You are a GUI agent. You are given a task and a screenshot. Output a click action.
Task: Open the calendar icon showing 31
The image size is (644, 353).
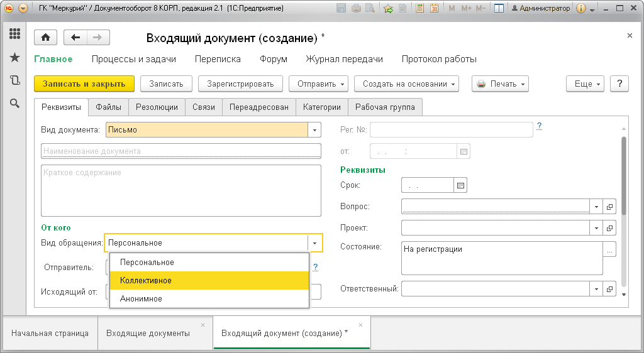[x=434, y=8]
